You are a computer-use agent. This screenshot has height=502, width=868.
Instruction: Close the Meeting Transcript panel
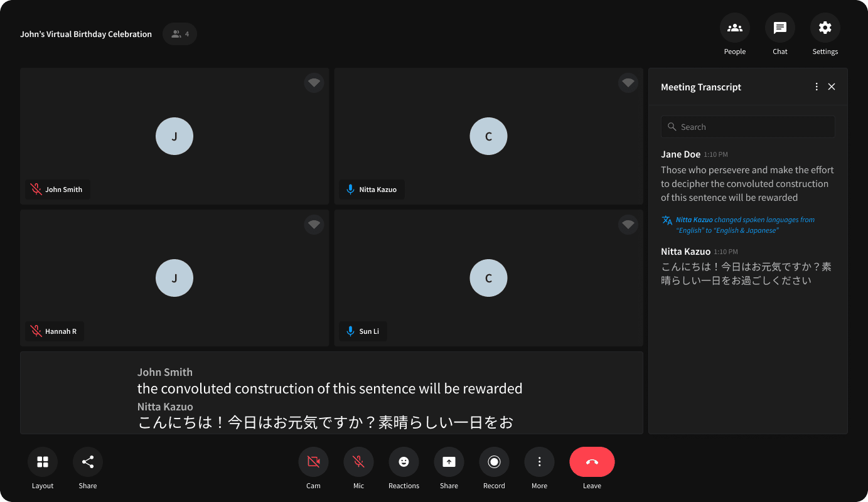pyautogui.click(x=832, y=86)
